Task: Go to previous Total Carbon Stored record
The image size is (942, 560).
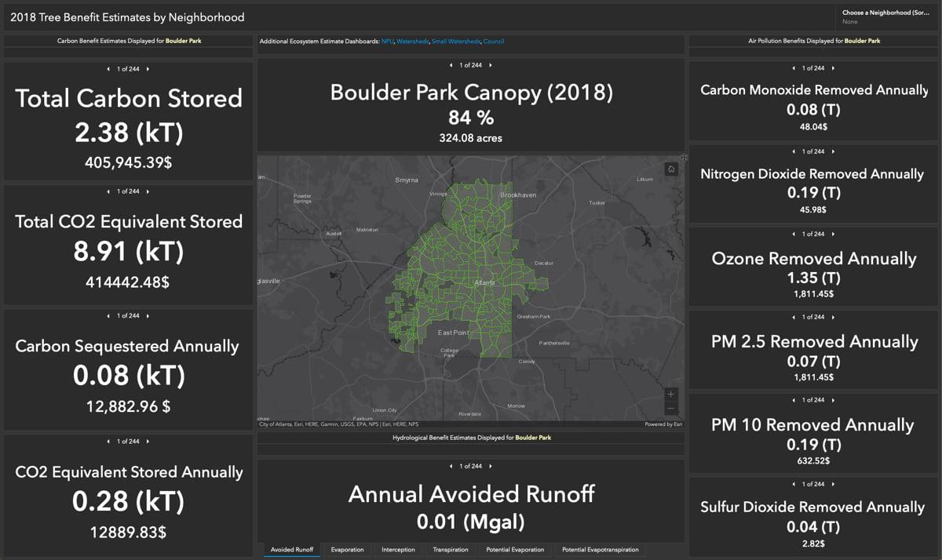Action: click(110, 69)
